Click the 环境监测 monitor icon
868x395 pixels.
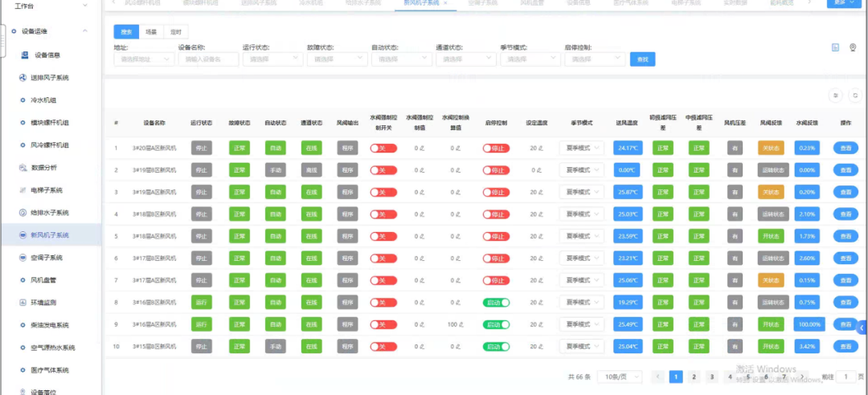coord(23,303)
